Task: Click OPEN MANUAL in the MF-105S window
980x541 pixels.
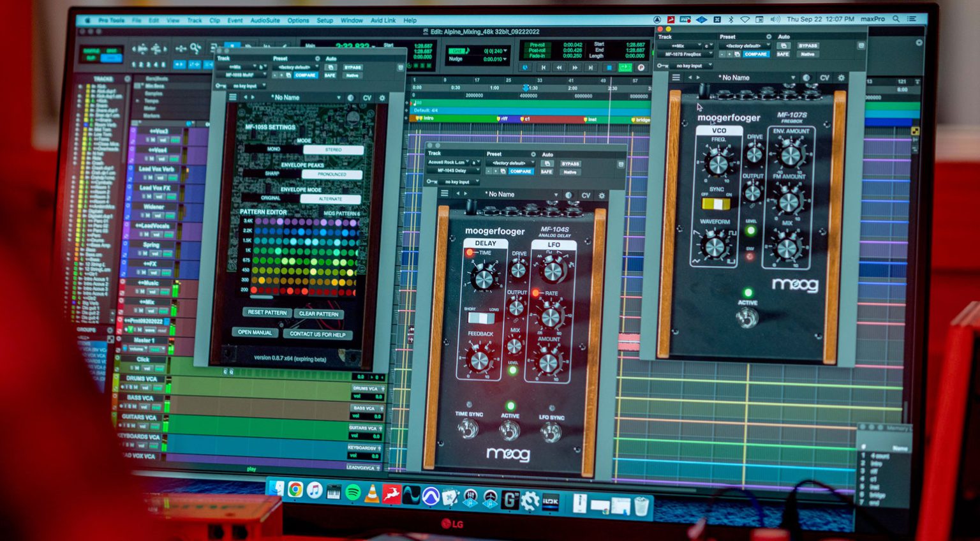Action: pos(255,332)
